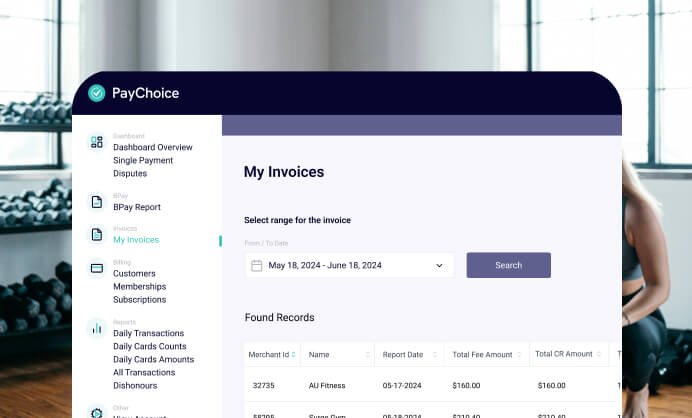Click the Billing card icon

(x=97, y=268)
